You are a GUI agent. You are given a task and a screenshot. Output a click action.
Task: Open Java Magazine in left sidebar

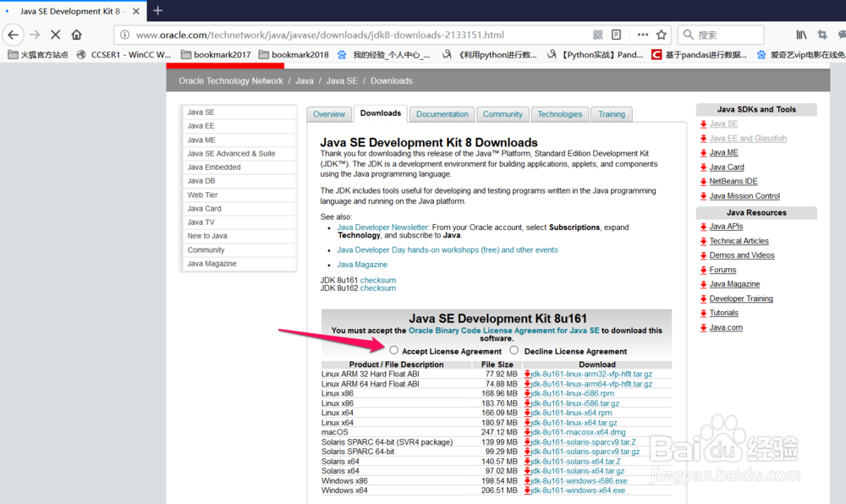tap(239, 264)
